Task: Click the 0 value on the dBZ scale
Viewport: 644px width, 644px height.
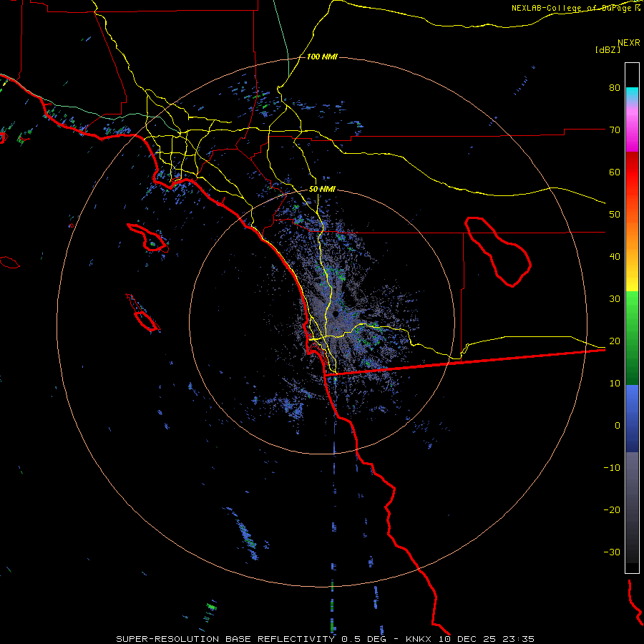Action: click(x=618, y=426)
